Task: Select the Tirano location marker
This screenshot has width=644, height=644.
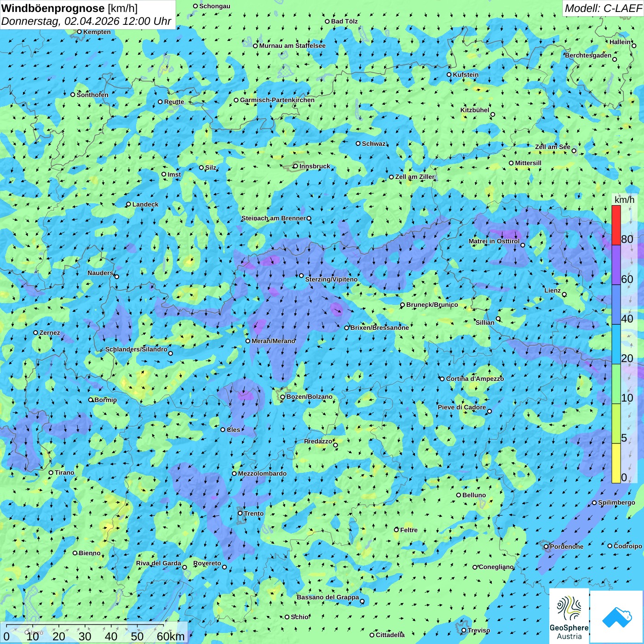Action: pyautogui.click(x=51, y=472)
